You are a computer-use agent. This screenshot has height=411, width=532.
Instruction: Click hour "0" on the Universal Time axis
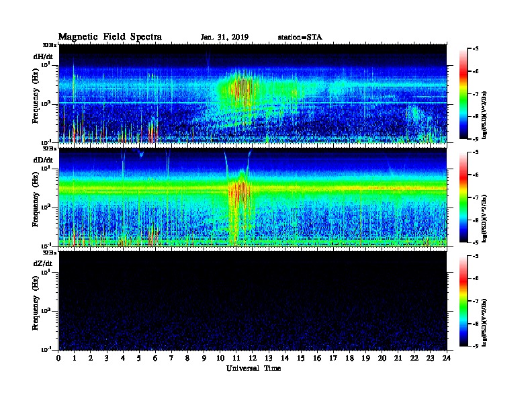click(x=58, y=359)
